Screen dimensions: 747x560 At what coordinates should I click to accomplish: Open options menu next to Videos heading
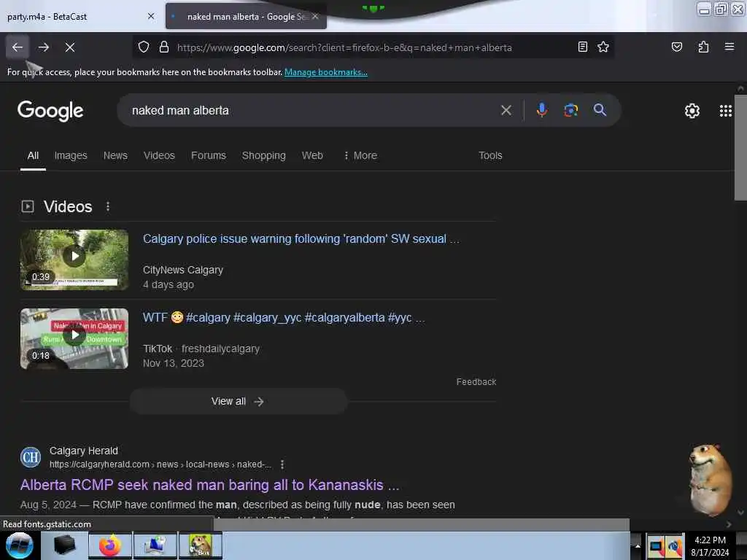[108, 206]
